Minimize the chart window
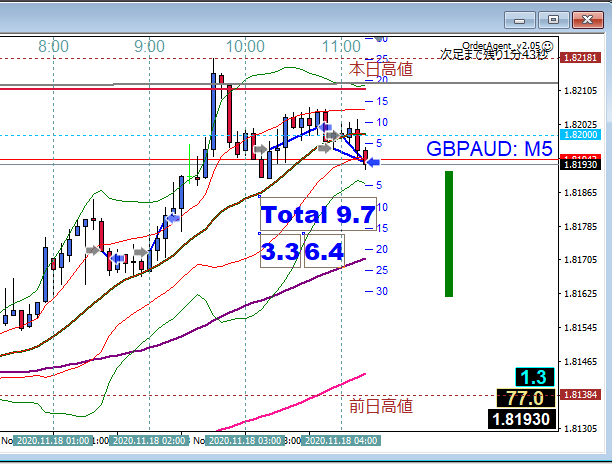Image resolution: width=612 pixels, height=464 pixels. (519, 20)
